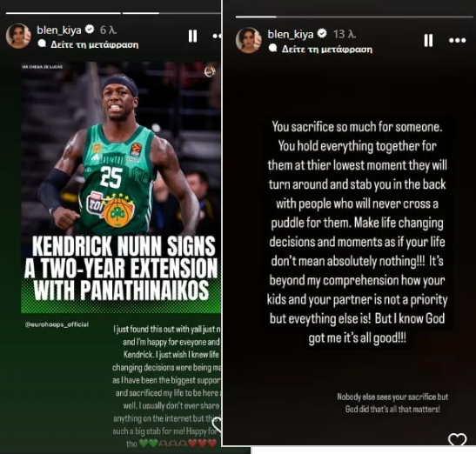Jump to first progress segment on left story
This screenshot has width=476, height=454.
pos(64,13)
